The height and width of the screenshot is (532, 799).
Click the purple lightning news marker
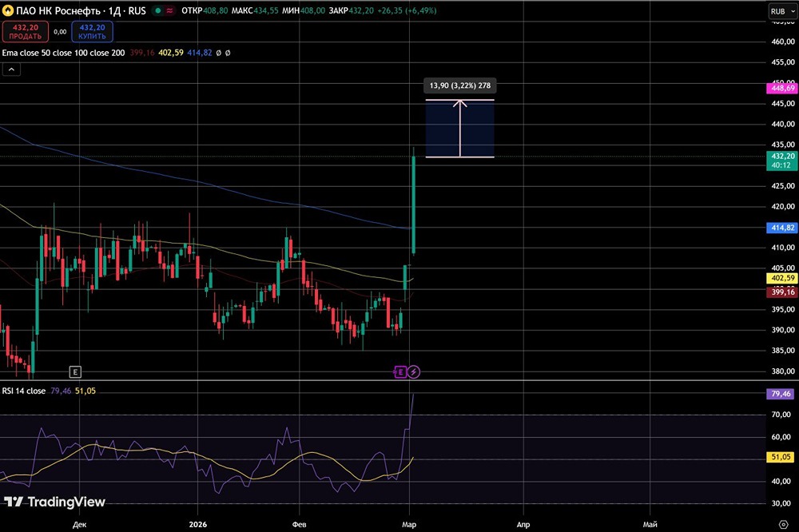tap(414, 372)
